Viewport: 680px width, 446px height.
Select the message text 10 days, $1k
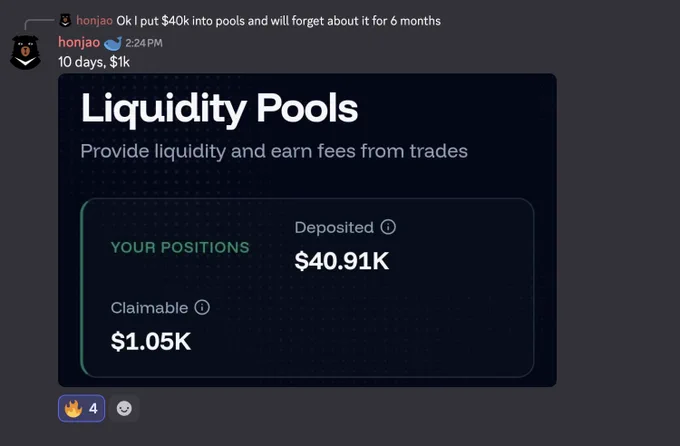tap(94, 62)
